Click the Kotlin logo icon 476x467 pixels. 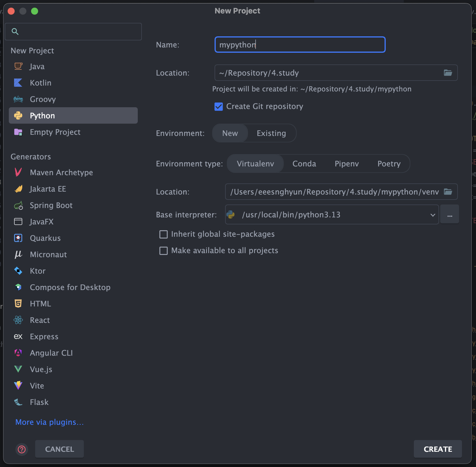(18, 83)
